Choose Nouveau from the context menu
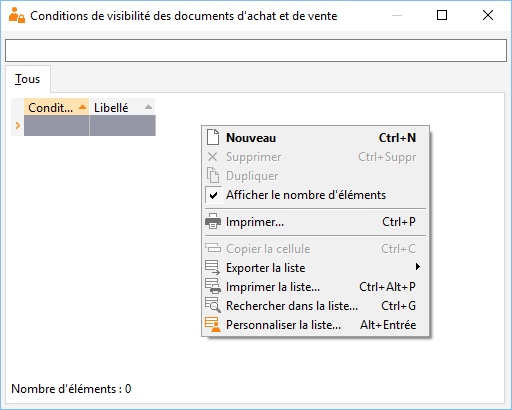The width and height of the screenshot is (512, 410). (315, 138)
